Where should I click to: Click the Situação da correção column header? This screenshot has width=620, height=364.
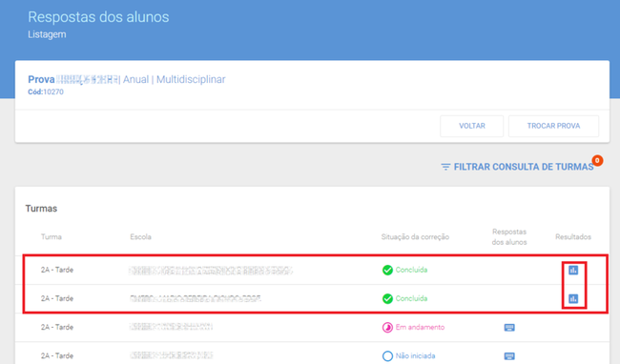[x=415, y=237]
